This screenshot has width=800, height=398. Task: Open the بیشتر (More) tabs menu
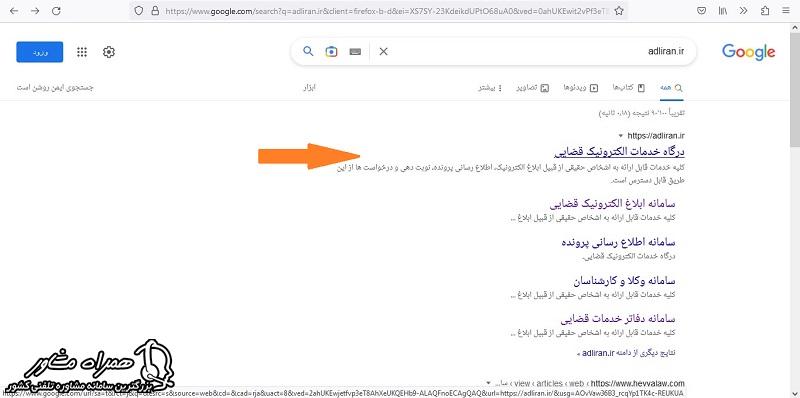[490, 88]
